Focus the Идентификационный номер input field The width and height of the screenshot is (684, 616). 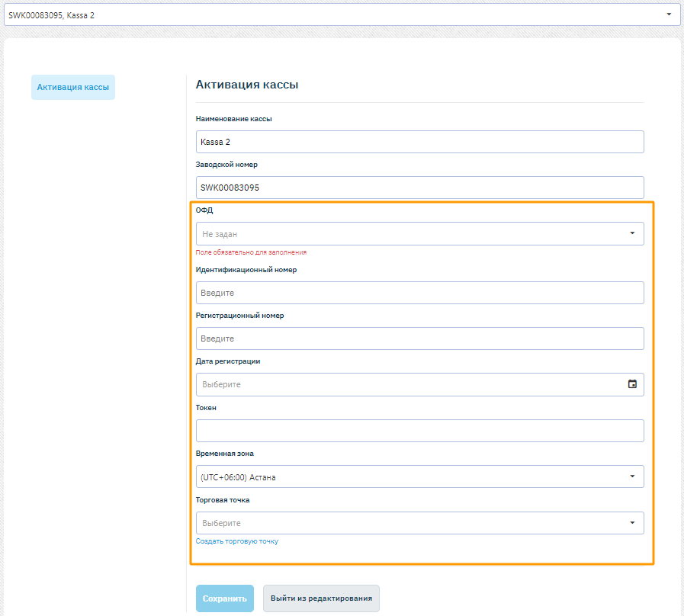click(419, 293)
